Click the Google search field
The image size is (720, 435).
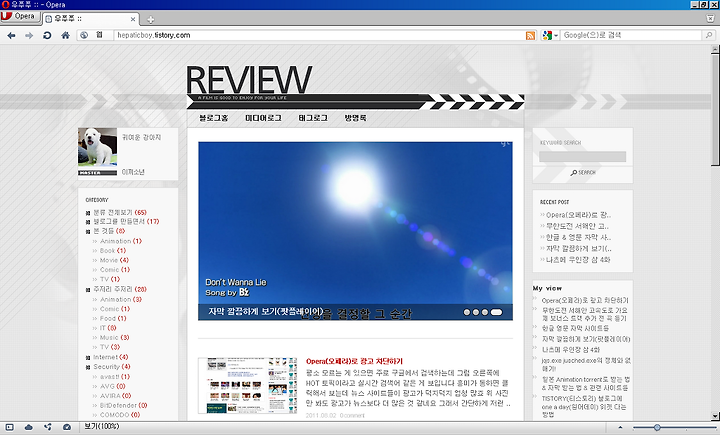coord(631,35)
